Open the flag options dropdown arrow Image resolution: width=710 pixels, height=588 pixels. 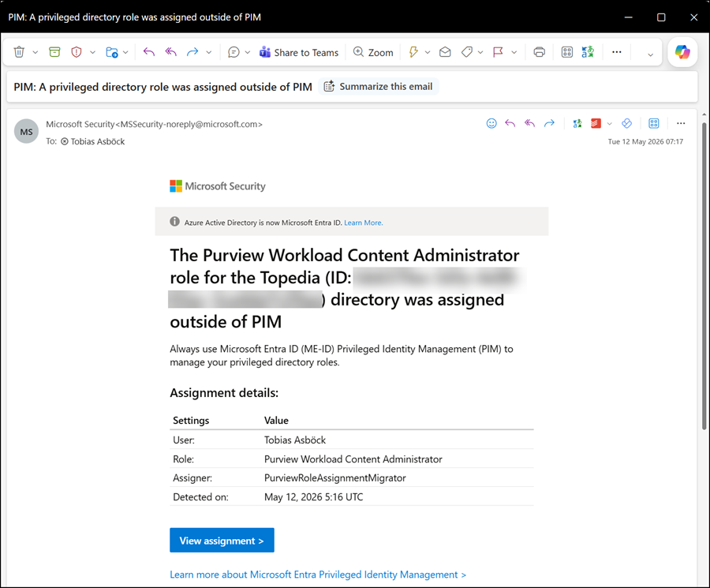(x=514, y=53)
